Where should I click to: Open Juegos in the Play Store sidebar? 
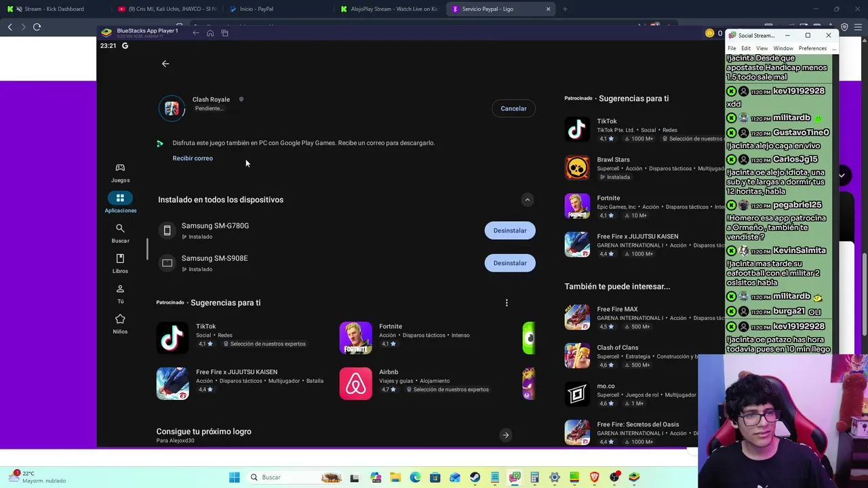pos(120,173)
